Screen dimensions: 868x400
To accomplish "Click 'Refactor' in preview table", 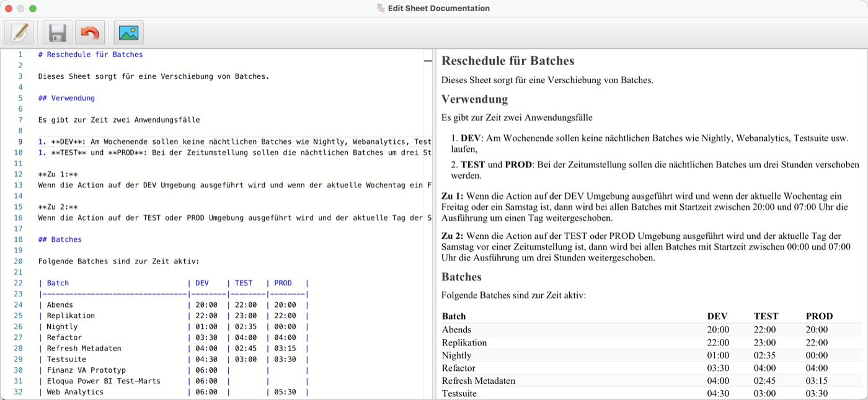I will tap(459, 368).
